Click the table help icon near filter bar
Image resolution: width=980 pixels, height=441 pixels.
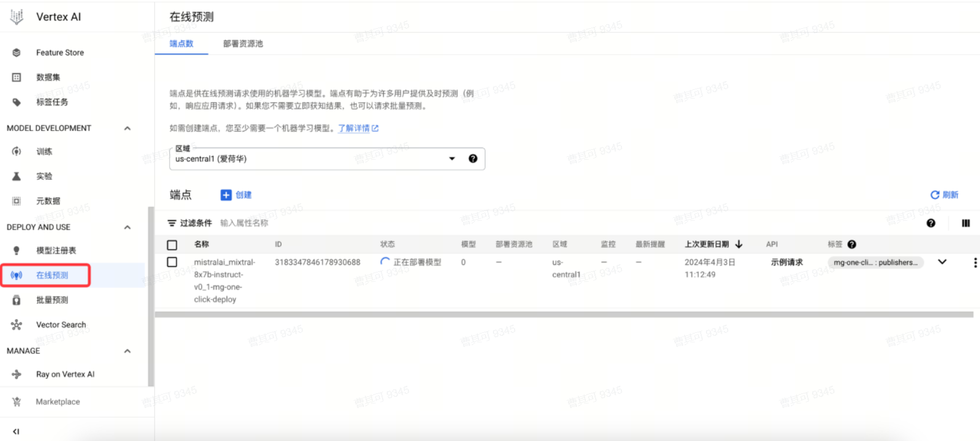click(x=931, y=223)
